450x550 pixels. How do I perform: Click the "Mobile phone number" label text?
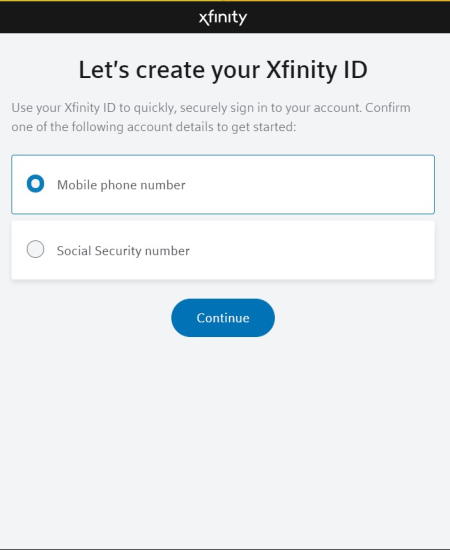pos(121,185)
